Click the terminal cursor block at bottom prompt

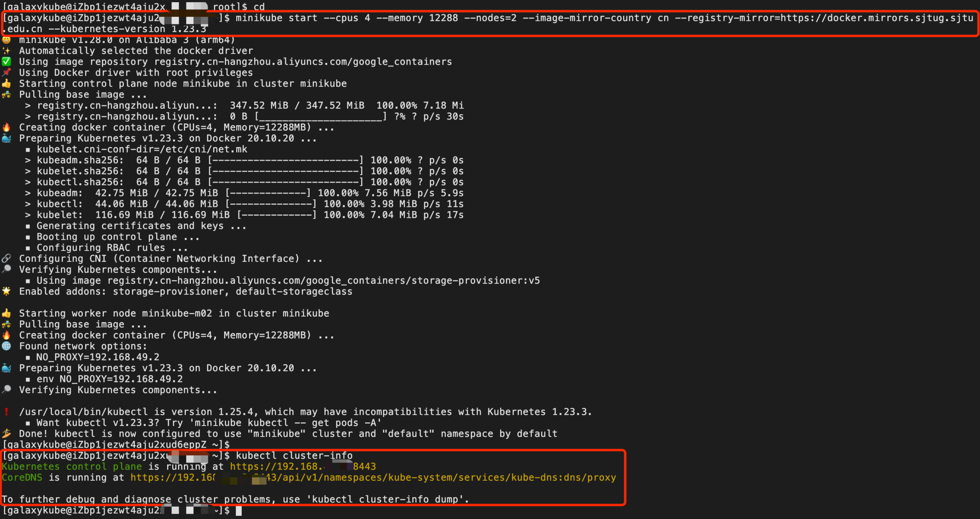[238, 511]
